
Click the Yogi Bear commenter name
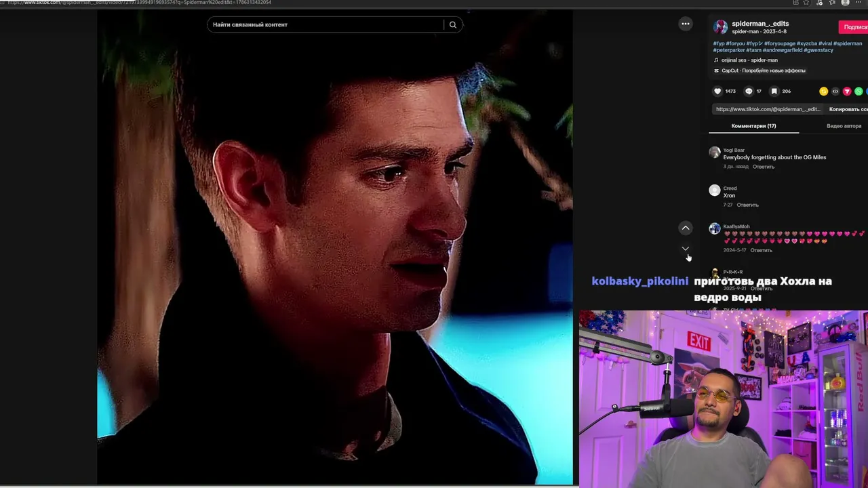pos(734,150)
